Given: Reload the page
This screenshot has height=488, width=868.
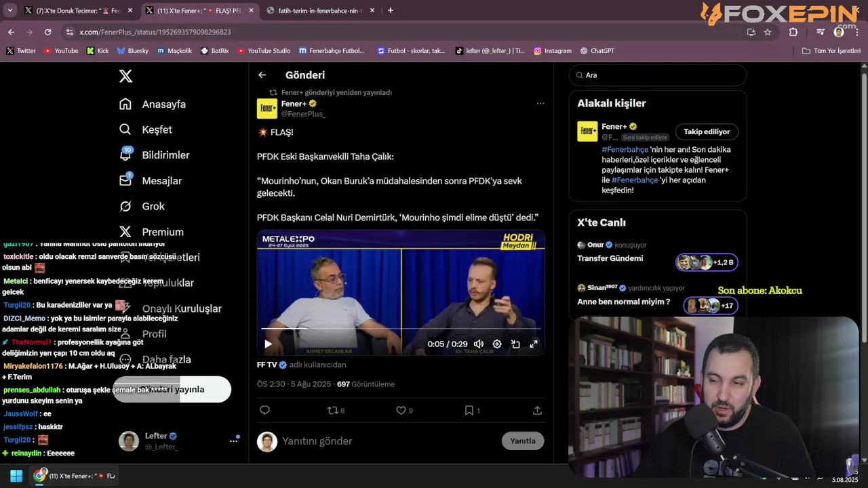Looking at the screenshot, I should tap(47, 32).
